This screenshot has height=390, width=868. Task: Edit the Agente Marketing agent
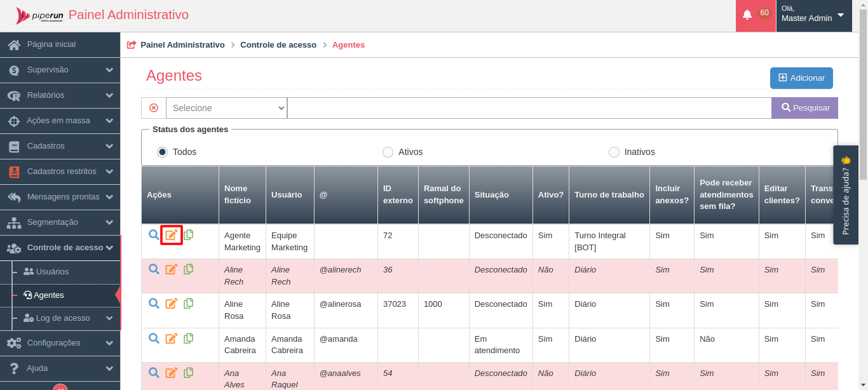pyautogui.click(x=172, y=235)
